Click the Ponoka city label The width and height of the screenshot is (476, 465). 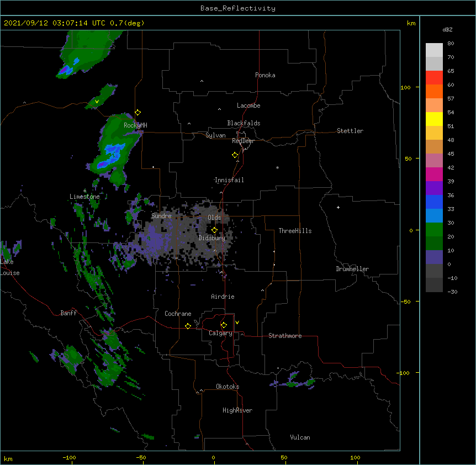[265, 75]
